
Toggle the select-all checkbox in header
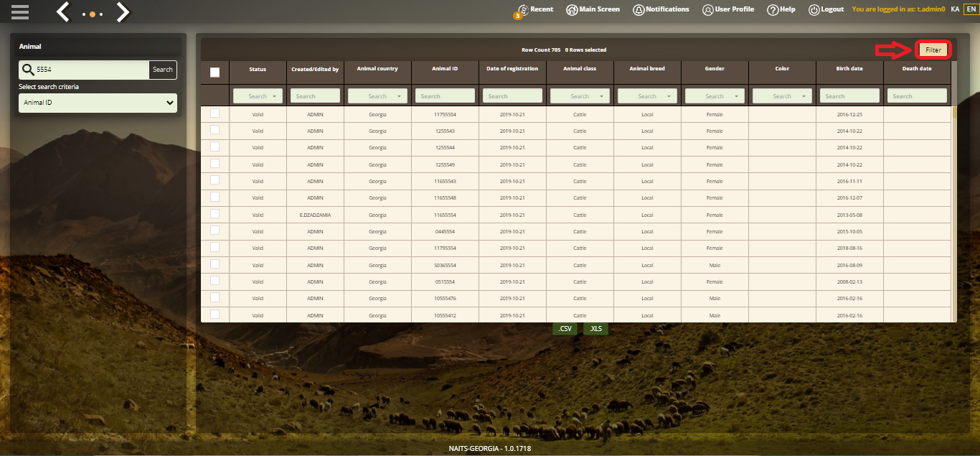(x=215, y=73)
